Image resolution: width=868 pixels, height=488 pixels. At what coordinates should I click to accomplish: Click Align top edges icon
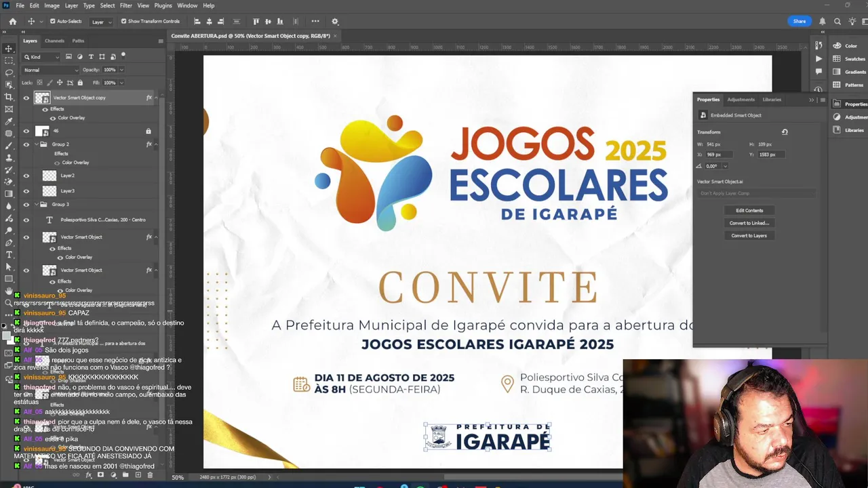(256, 22)
